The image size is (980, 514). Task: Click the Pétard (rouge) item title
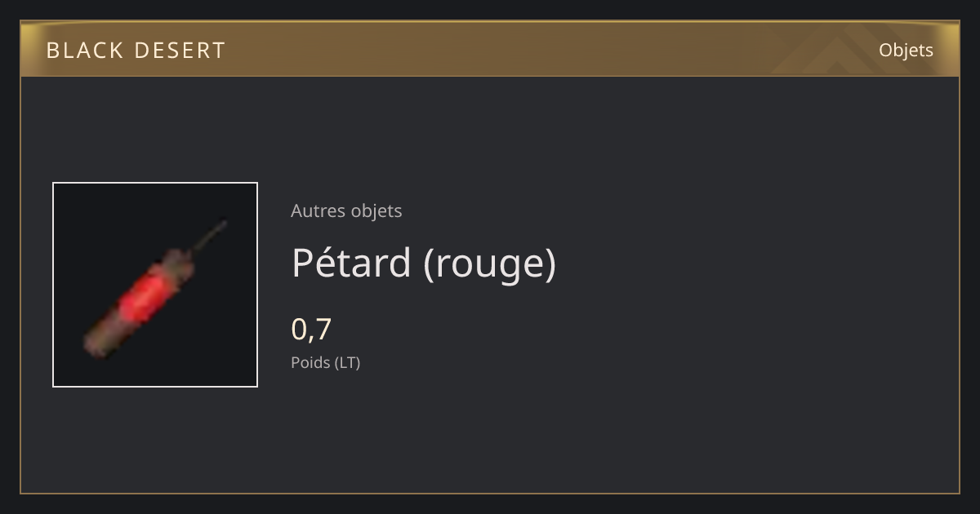click(424, 263)
